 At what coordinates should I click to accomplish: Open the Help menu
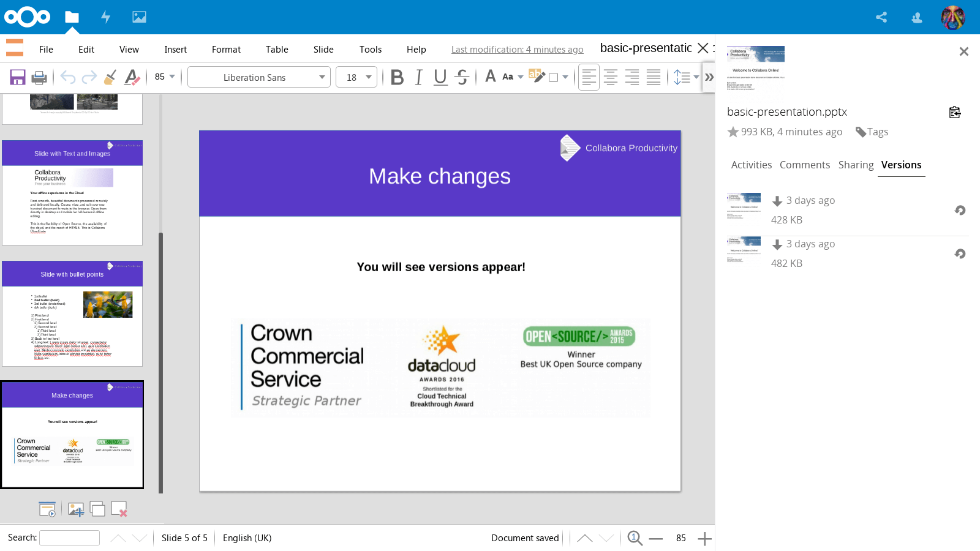tap(417, 50)
